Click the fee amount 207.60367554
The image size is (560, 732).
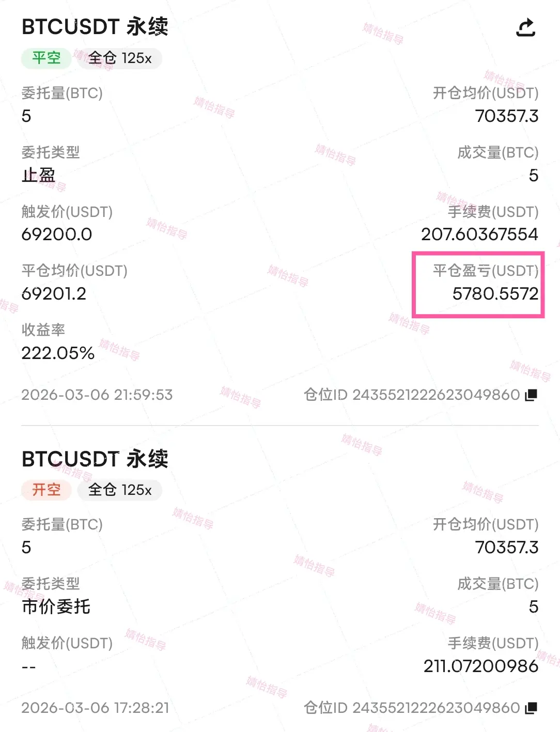point(479,234)
